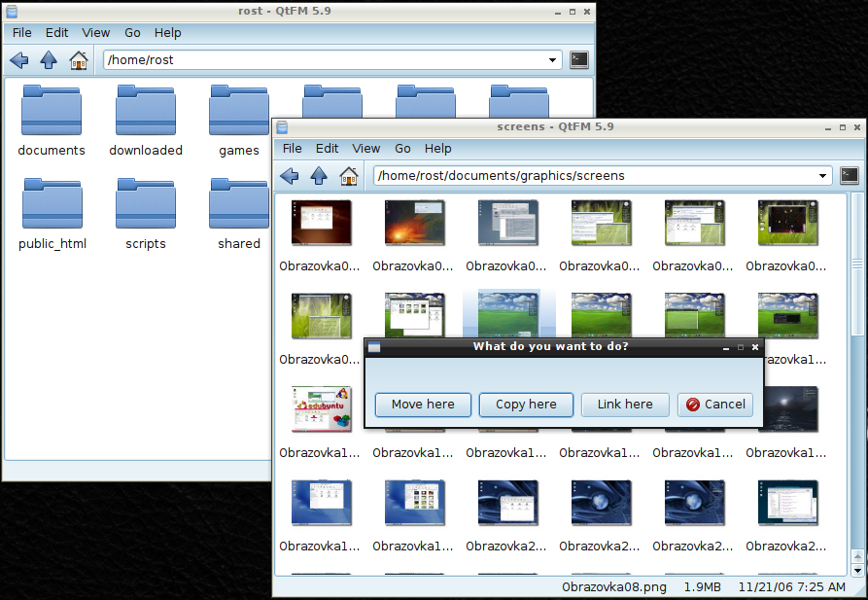
Task: Click 1.9MB size in status bar
Action: coord(702,587)
